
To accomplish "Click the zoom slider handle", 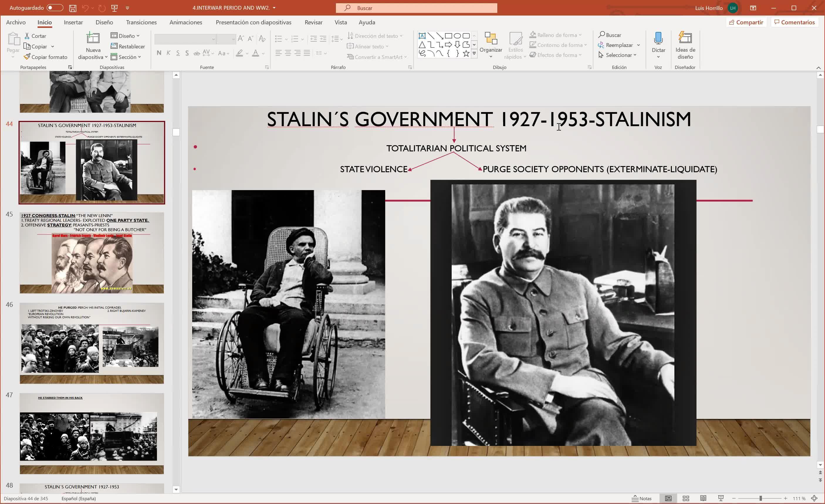I will [x=760, y=498].
